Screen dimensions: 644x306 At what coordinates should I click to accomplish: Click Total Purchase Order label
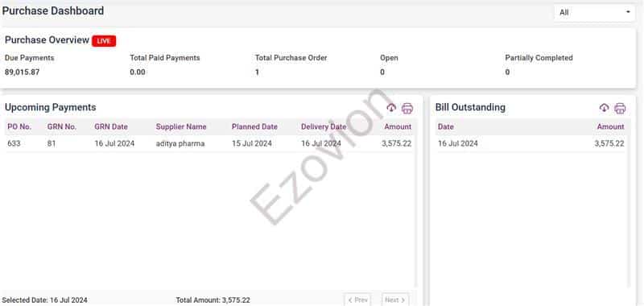click(x=291, y=58)
